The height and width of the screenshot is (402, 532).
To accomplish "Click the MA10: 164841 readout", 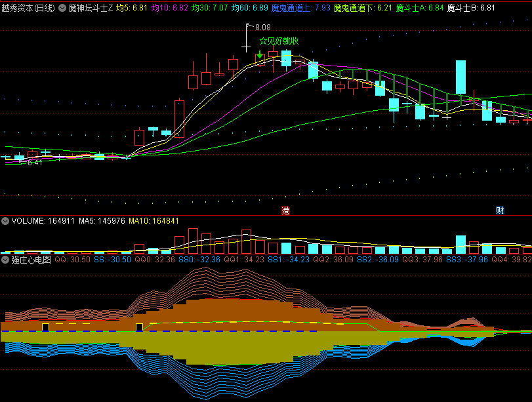I will (153, 221).
